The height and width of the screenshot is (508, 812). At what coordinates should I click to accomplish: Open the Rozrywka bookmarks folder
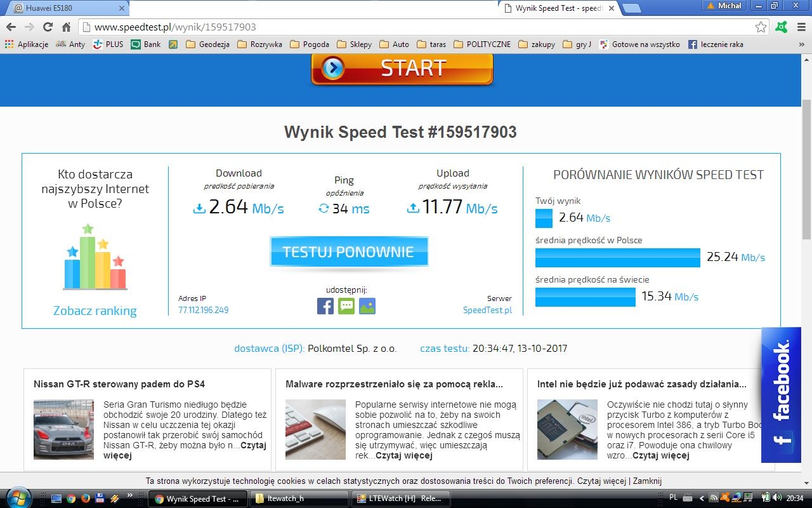(x=260, y=44)
